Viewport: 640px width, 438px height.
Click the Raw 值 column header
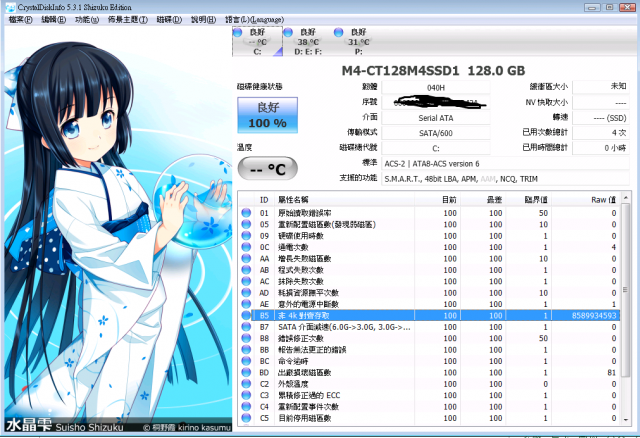pos(586,200)
